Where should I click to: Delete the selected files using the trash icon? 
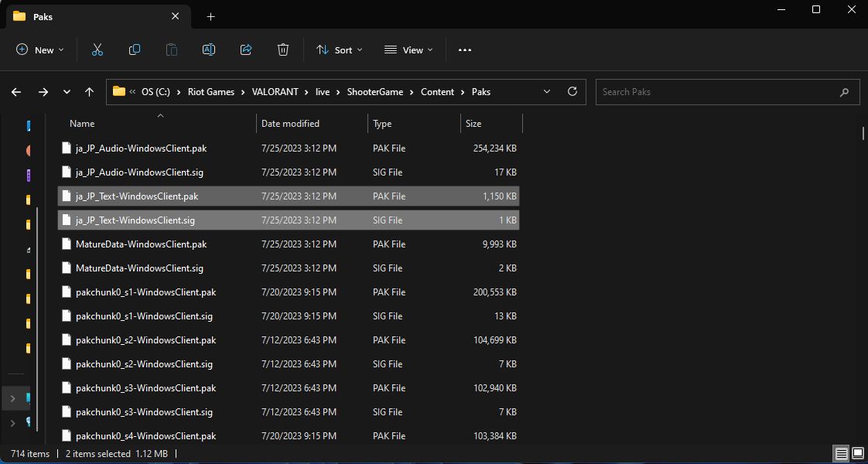pos(283,49)
